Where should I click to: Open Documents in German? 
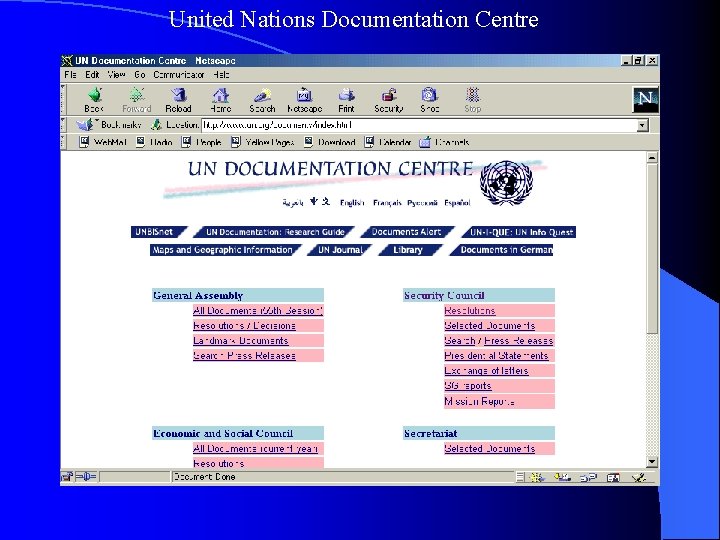pos(502,250)
